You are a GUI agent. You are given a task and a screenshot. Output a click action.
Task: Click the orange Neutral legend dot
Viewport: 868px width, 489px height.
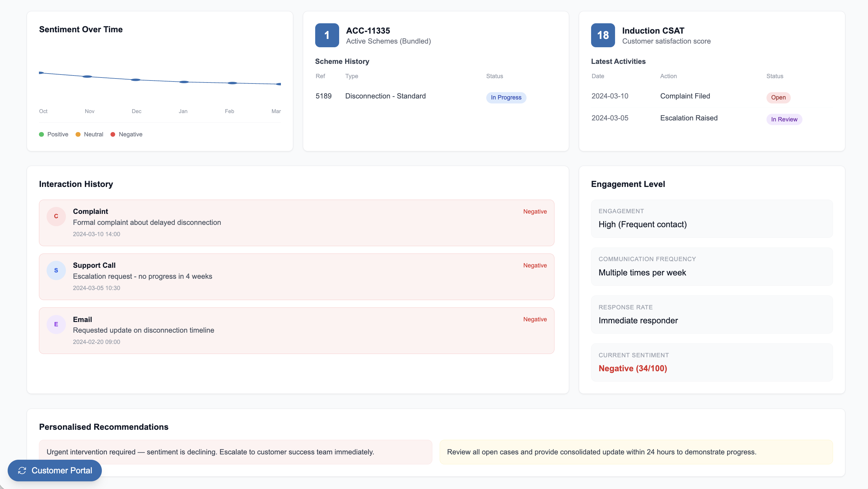click(78, 134)
